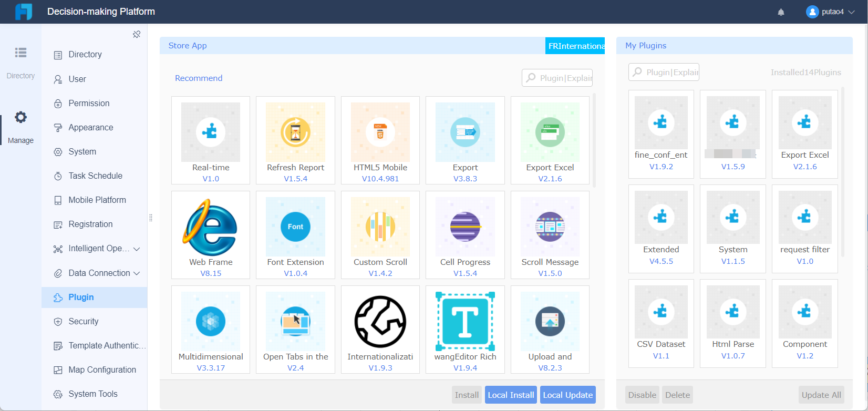
Task: Click the Local Update button
Action: (x=568, y=395)
